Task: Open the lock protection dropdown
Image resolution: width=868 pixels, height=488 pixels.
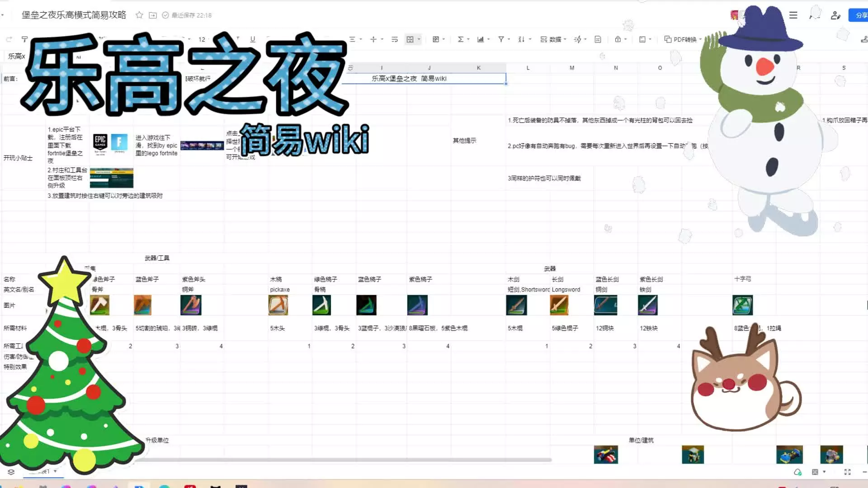Action: tap(625, 39)
